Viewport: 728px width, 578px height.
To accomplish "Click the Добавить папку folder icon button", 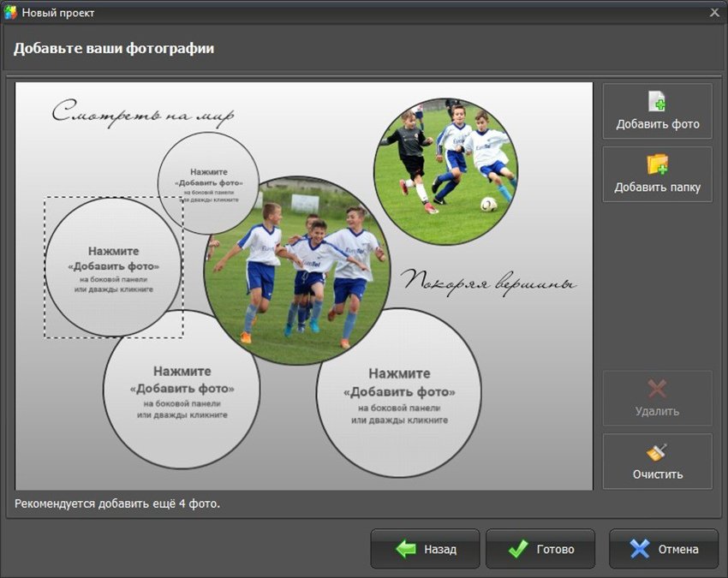I will click(657, 175).
